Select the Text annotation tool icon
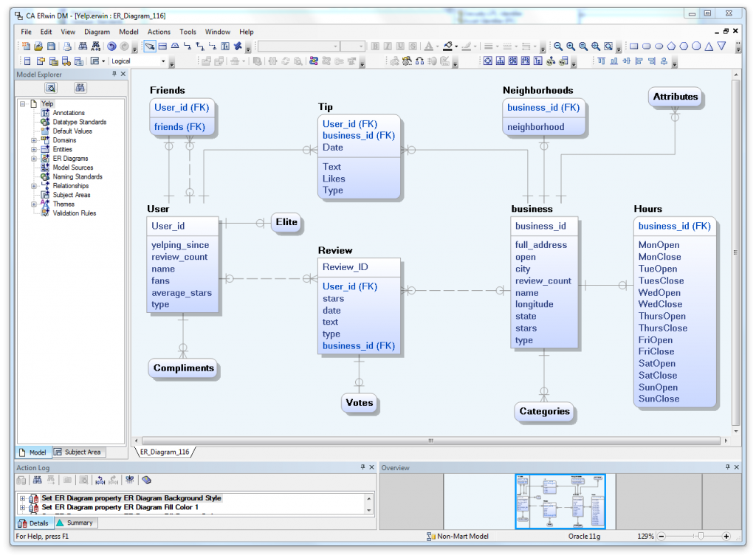756x558 pixels. [x=225, y=46]
